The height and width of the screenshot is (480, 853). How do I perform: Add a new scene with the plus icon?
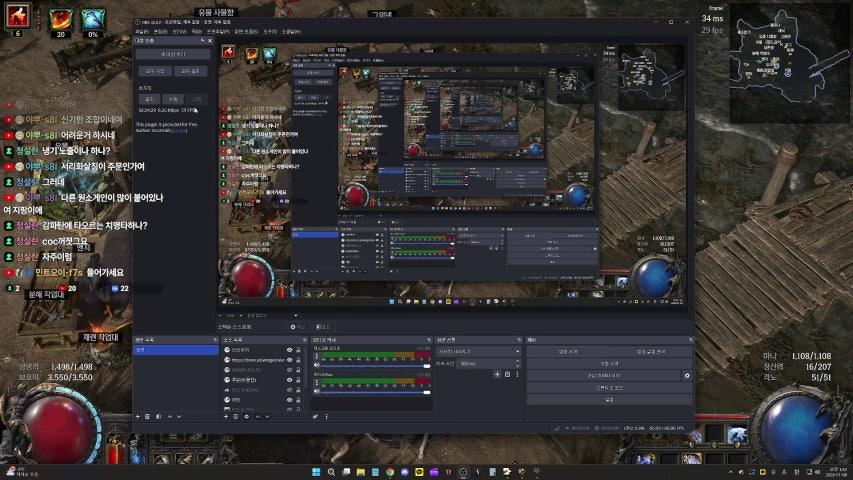[x=138, y=417]
